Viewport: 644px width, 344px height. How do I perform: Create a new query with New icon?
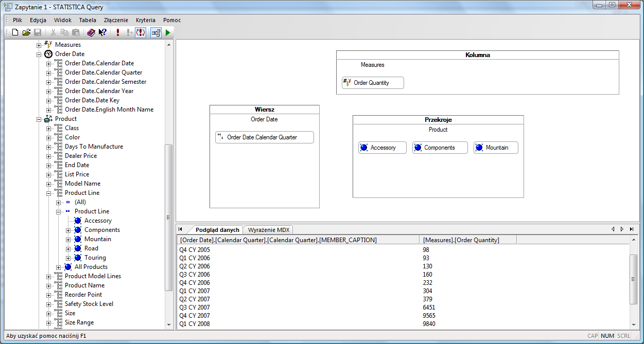pyautogui.click(x=15, y=32)
